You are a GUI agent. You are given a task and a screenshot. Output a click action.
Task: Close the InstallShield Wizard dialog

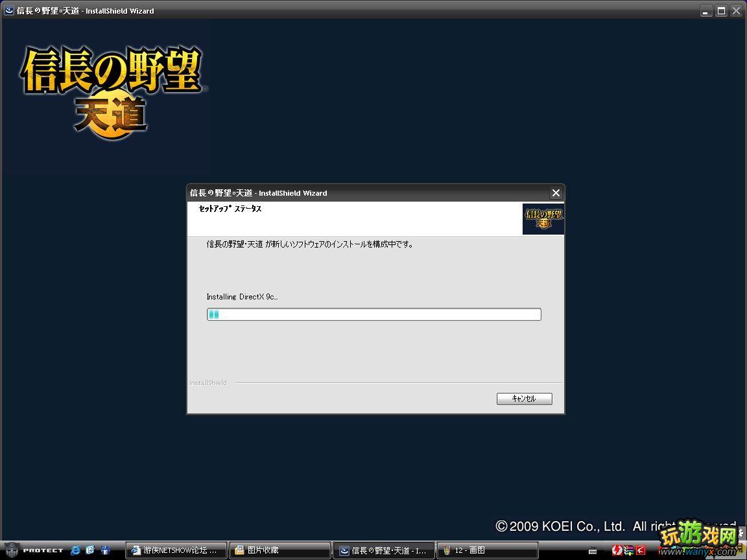pos(556,193)
